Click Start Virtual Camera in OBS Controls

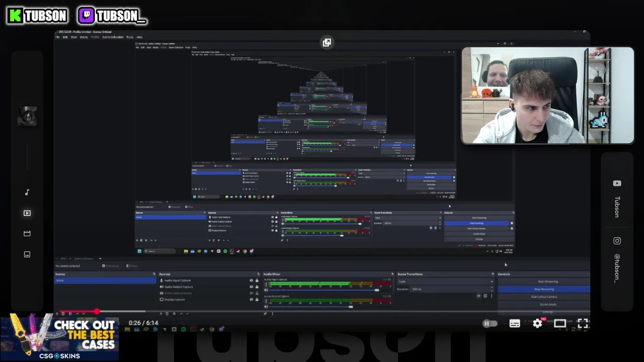click(x=544, y=297)
